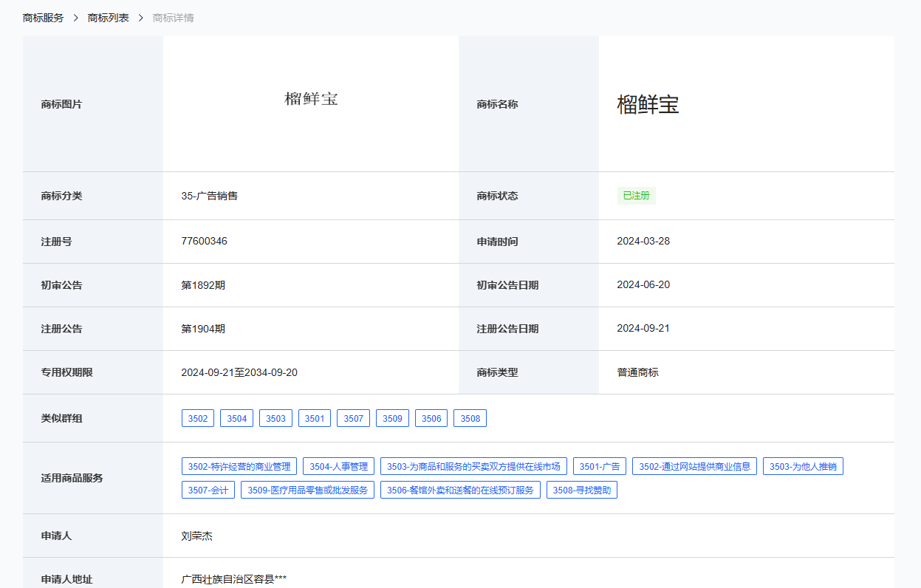This screenshot has width=921, height=588.
Task: Click the 3508-寻找赞助 service tag
Action: [x=582, y=490]
